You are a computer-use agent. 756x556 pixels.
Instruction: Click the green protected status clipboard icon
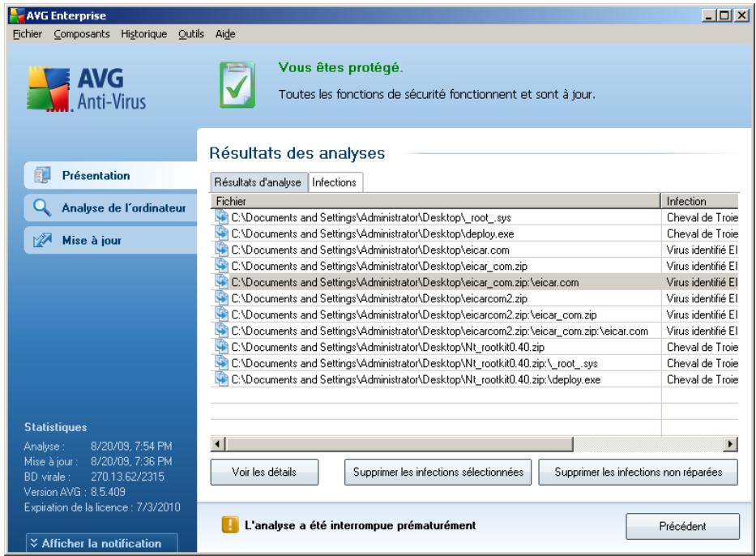pos(237,84)
